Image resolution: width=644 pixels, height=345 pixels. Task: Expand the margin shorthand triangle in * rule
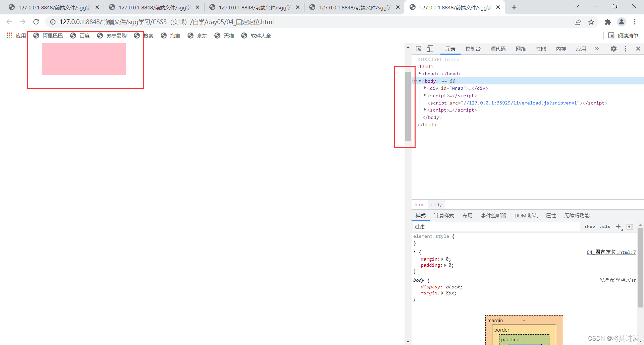coord(442,259)
